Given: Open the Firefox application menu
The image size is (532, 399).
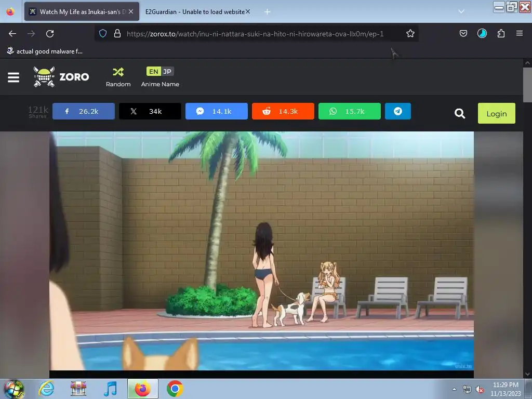Looking at the screenshot, I should pyautogui.click(x=520, y=33).
